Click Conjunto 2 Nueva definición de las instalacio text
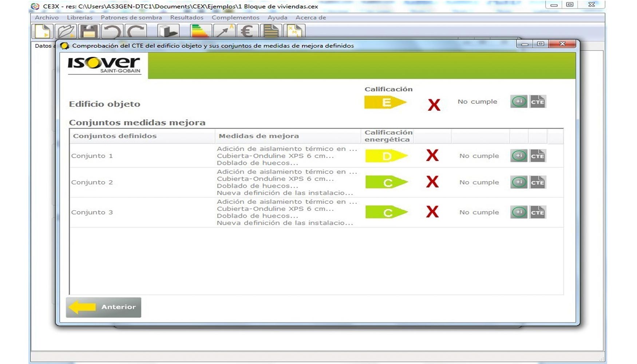The image size is (637, 364). tap(285, 193)
